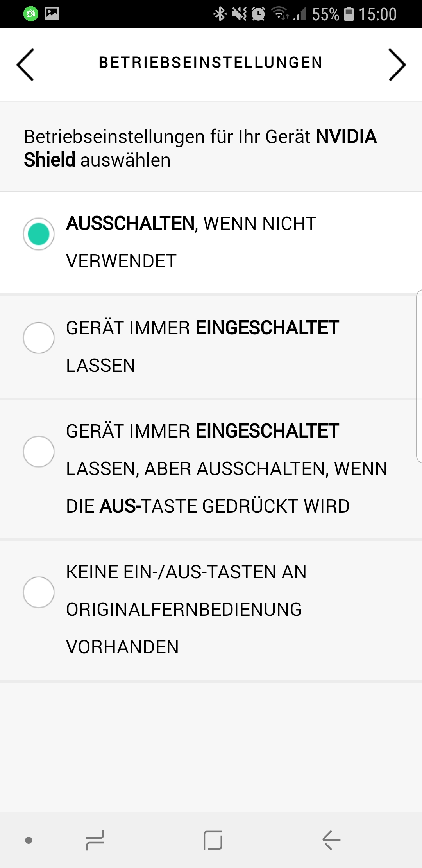Tap the battery status icon
The height and width of the screenshot is (868, 422).
pos(349,14)
